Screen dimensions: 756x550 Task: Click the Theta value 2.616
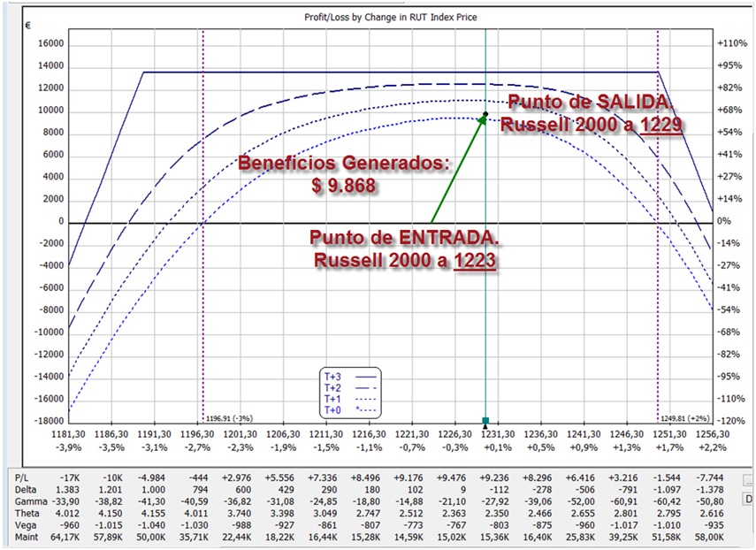(712, 513)
